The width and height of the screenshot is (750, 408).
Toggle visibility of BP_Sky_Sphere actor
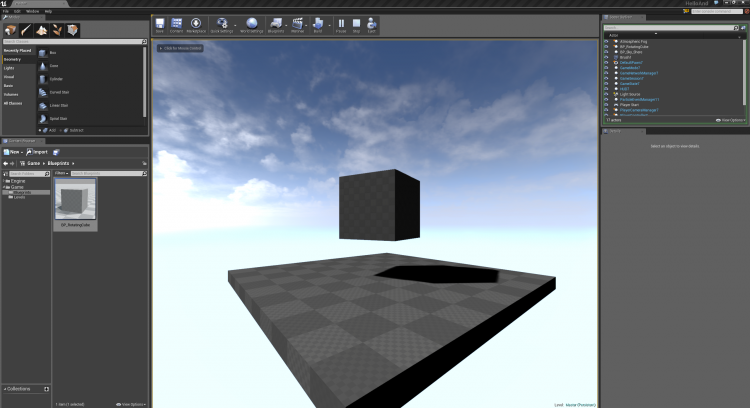[x=606, y=52]
